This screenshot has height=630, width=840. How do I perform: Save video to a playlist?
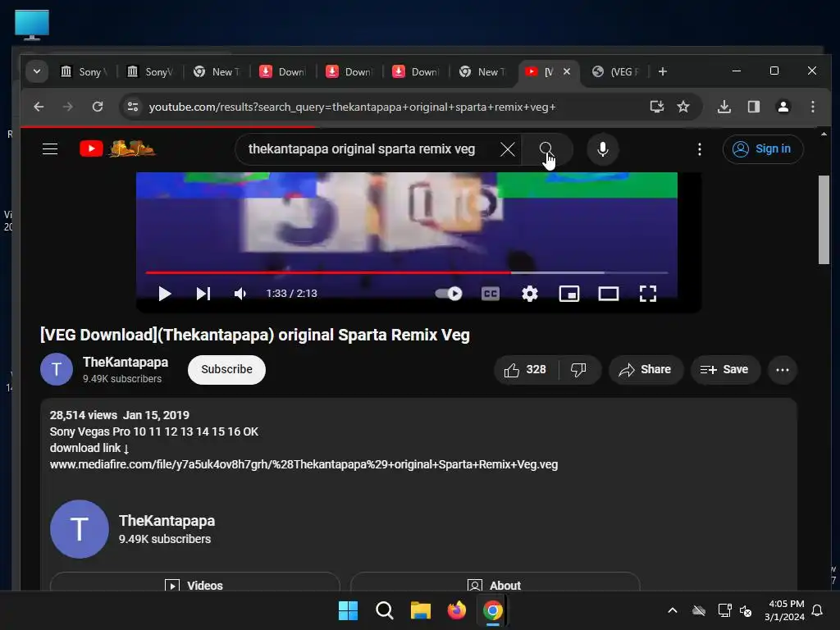[x=725, y=370]
